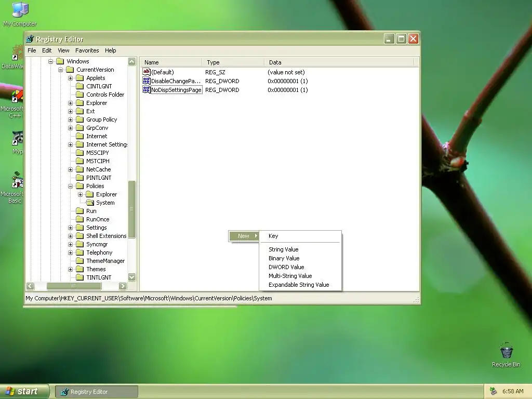Click tree pane scroll up arrow
The height and width of the screenshot is (399, 532).
coord(131,61)
